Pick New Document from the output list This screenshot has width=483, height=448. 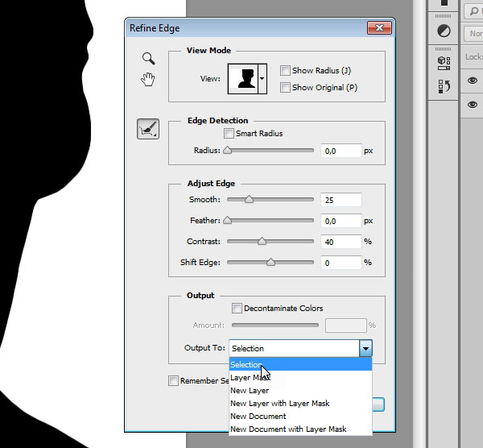pyautogui.click(x=258, y=416)
